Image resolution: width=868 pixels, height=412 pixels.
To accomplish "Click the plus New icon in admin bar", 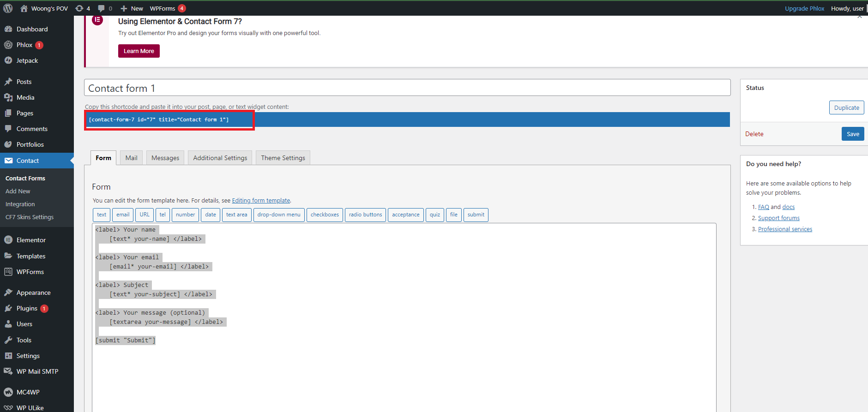I will coord(124,8).
